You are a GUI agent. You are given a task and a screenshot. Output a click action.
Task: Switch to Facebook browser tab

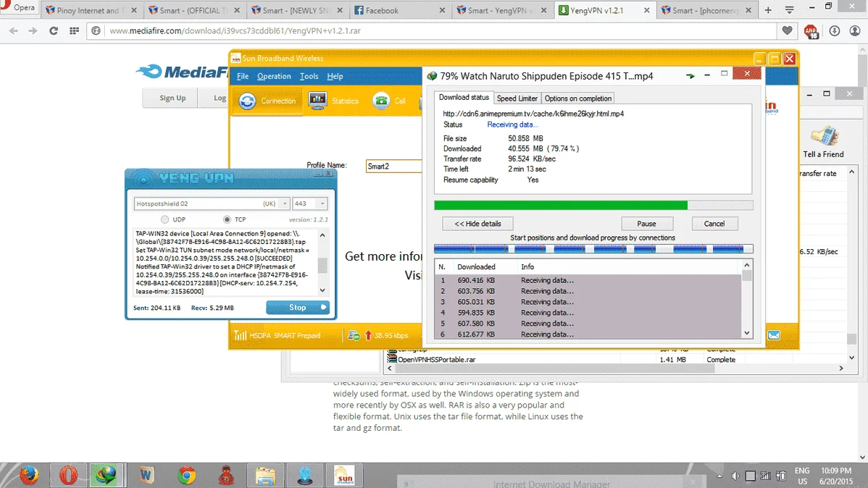click(x=398, y=10)
